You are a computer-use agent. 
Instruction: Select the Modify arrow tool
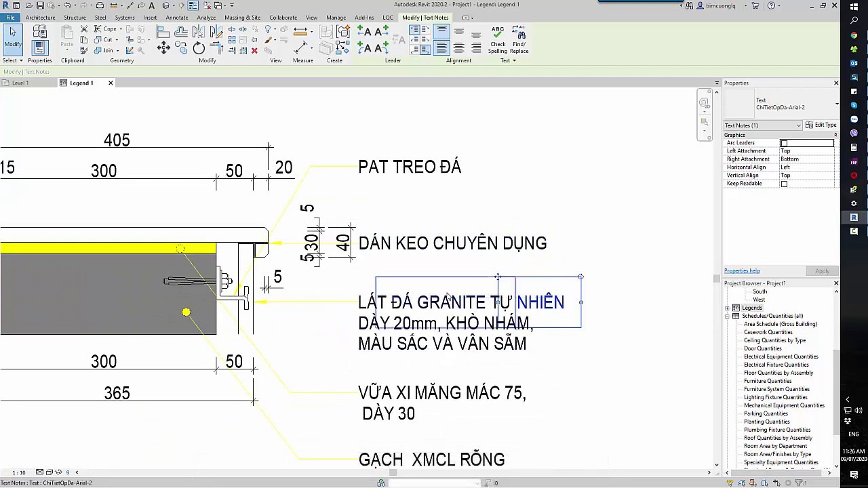(12, 38)
